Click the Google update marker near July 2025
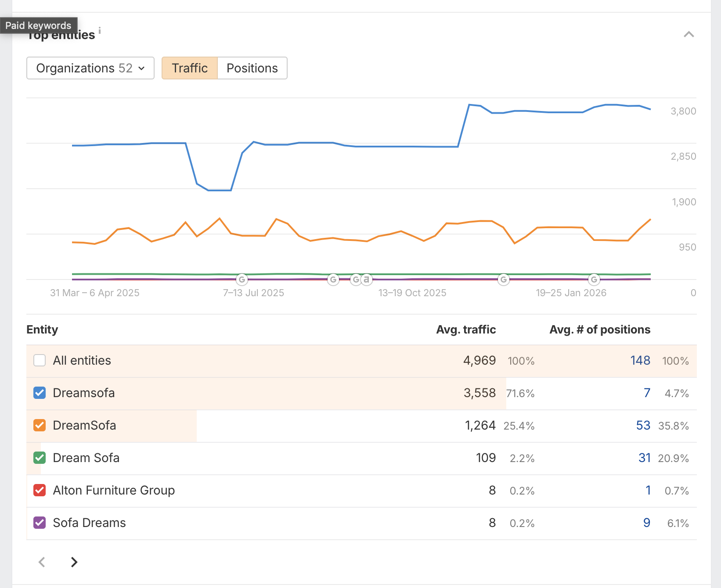The width and height of the screenshot is (721, 588). coord(242,280)
